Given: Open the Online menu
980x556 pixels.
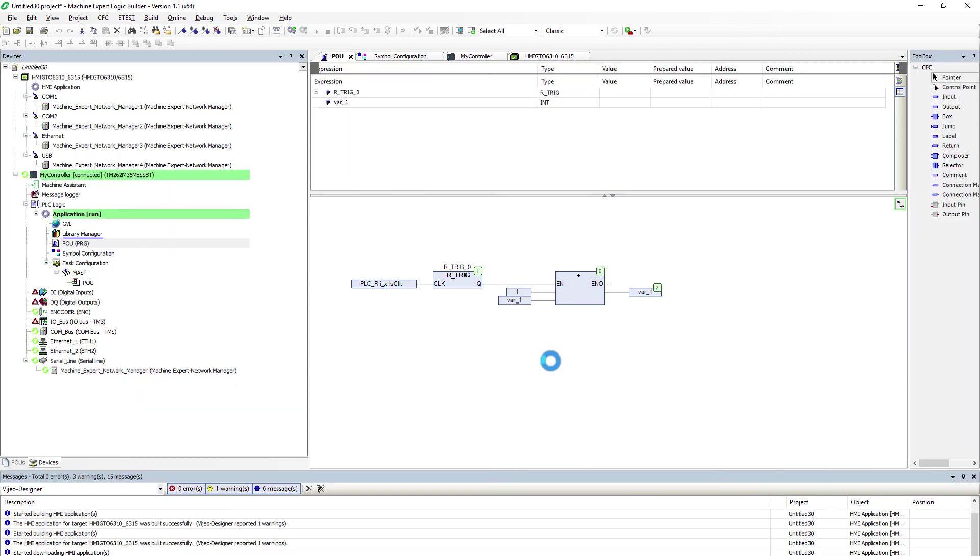Looking at the screenshot, I should [177, 18].
